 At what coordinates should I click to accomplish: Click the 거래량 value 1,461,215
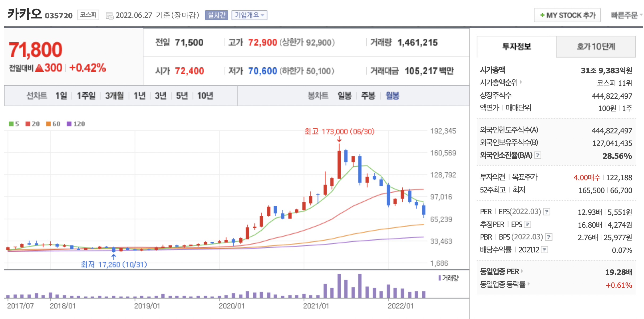(418, 43)
